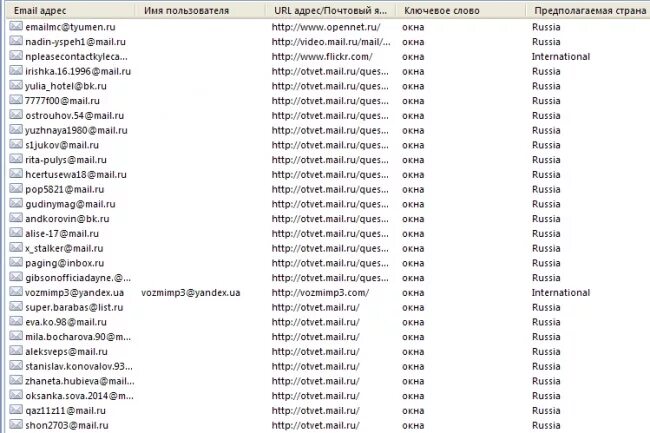Screen dimensions: 650x433
Task: Click окна keyword in the opennet.ru row
Action: coord(413,27)
